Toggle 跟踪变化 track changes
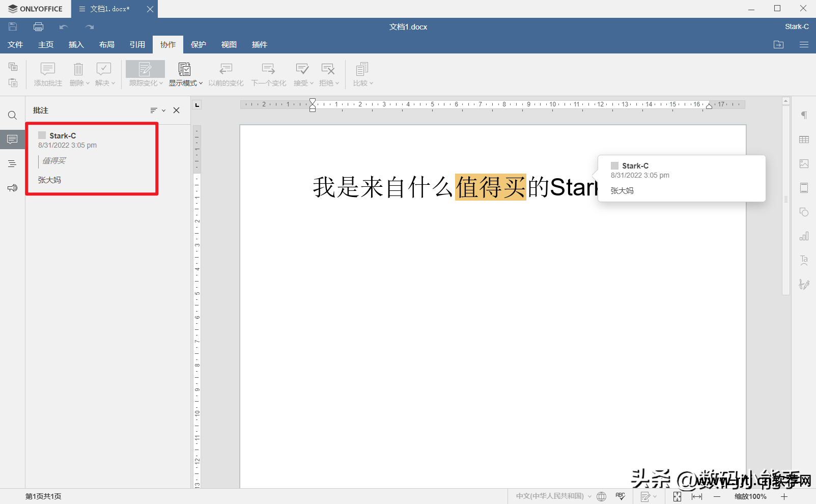The width and height of the screenshot is (816, 504). tap(146, 74)
